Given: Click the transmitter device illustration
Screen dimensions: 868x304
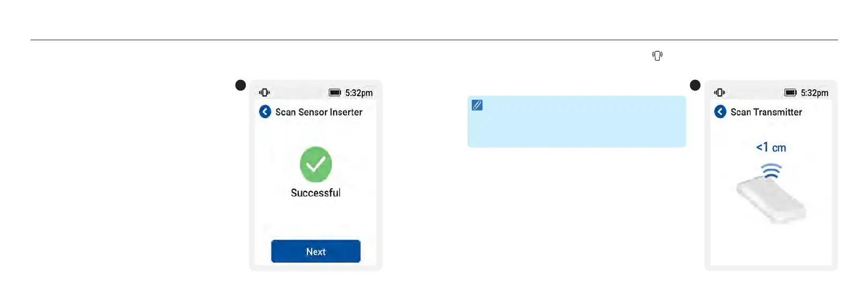Looking at the screenshot, I should pyautogui.click(x=771, y=201).
